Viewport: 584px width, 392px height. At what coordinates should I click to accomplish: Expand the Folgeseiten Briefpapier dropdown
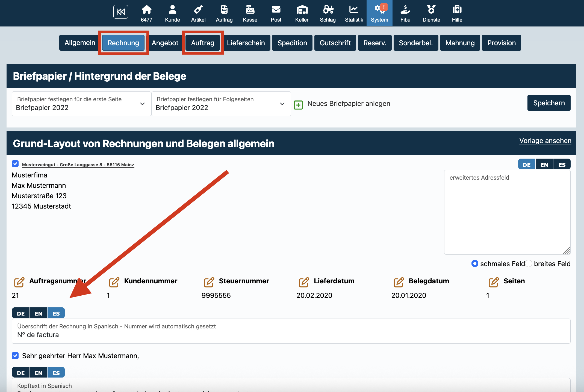(x=221, y=104)
